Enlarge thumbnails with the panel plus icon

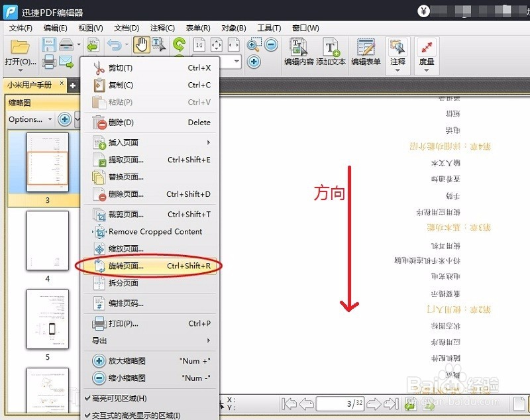64,119
